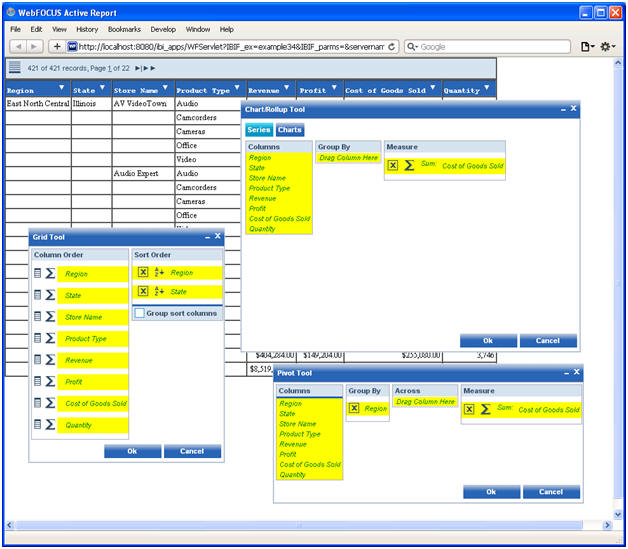Select Product Type in Chart/Rollup Columns list
The height and width of the screenshot is (549, 628).
(269, 188)
